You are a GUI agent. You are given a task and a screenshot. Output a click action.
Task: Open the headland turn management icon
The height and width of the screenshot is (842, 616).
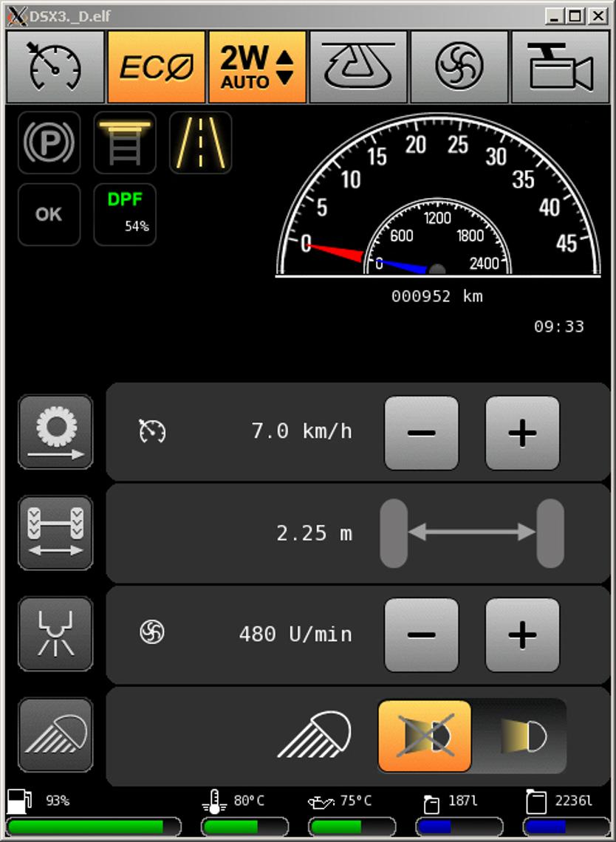click(358, 66)
